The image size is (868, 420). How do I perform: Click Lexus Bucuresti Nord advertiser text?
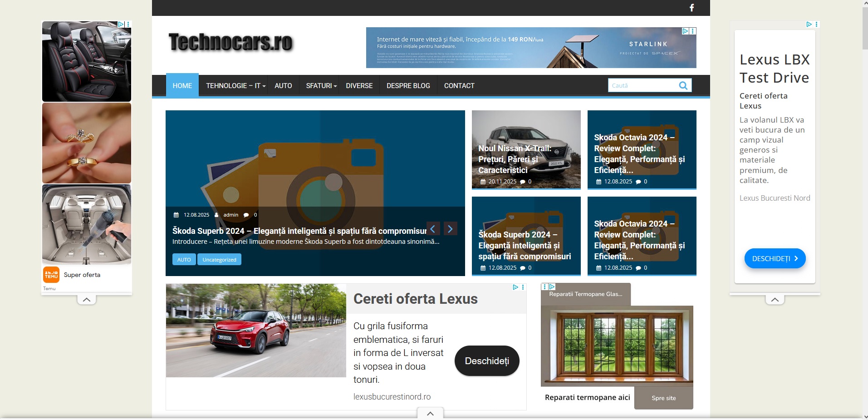(x=775, y=198)
